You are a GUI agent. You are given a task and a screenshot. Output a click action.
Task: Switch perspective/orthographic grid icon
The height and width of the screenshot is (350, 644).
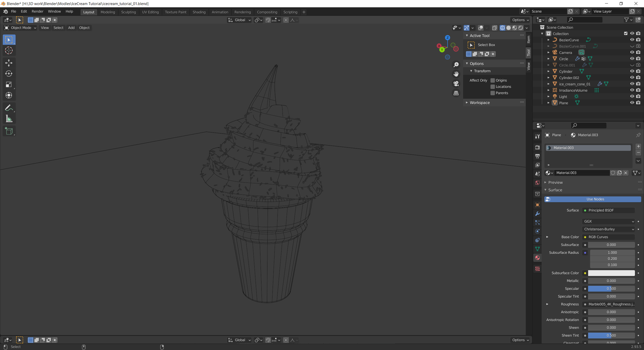point(456,93)
